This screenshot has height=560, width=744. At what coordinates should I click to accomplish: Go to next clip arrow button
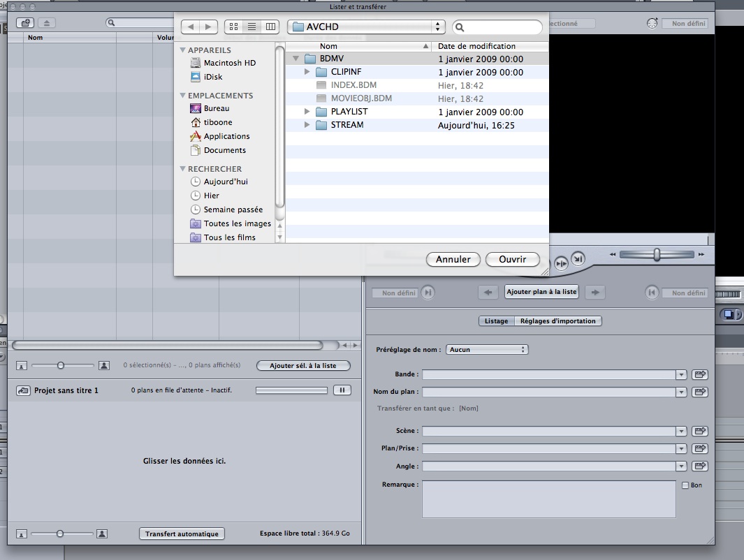(595, 292)
